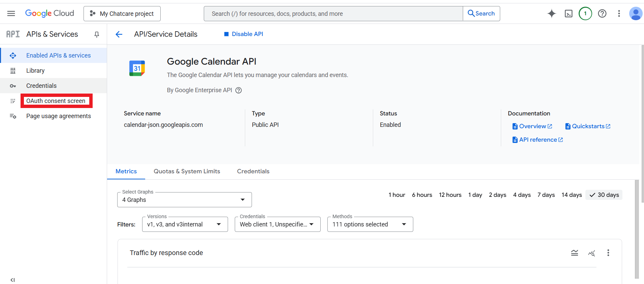Open notifications badge showing 1
644x284 pixels.
point(585,13)
